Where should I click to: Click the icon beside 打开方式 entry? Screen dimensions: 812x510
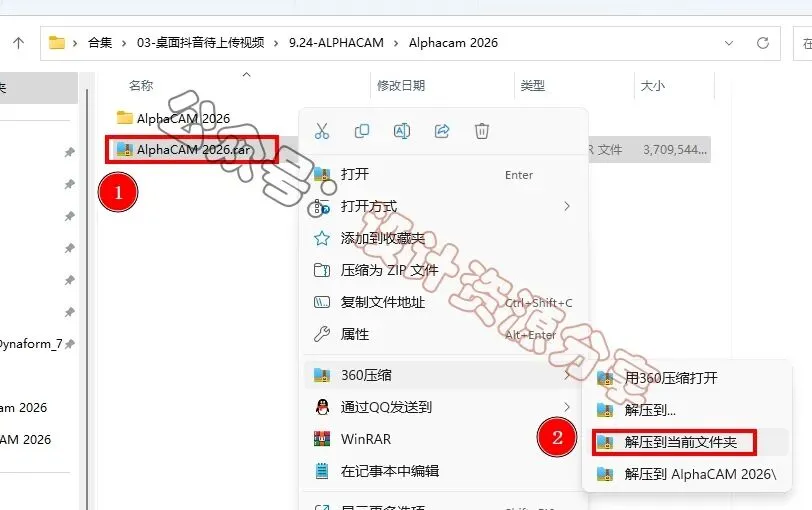[x=320, y=207]
